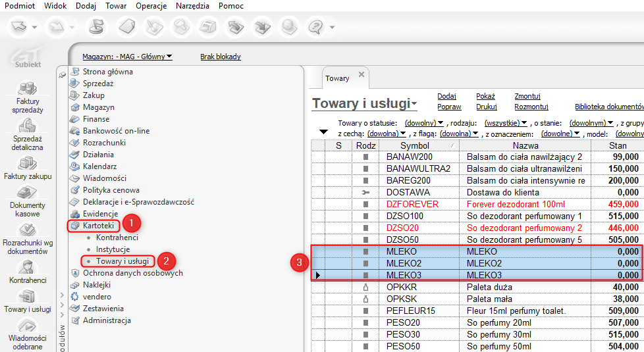
Task: Click the Kalendarz module icon
Action: [74, 166]
